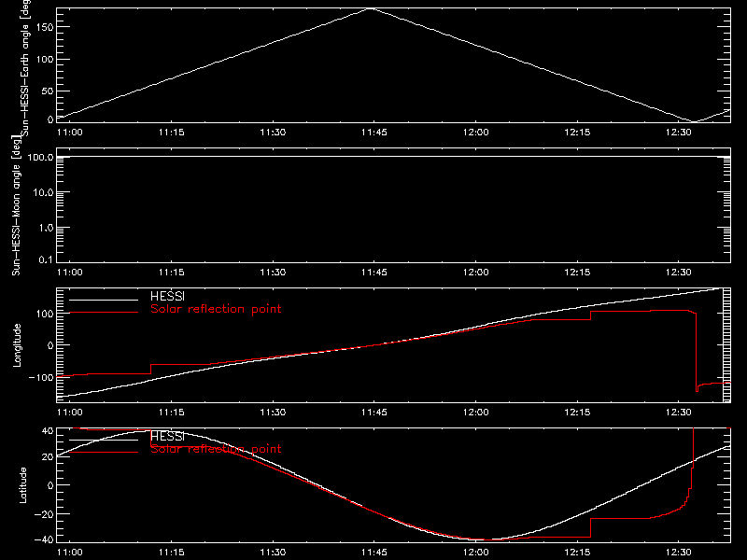
Task: Click the 10.0 tick on Moon angle plot
Action: click(43, 192)
